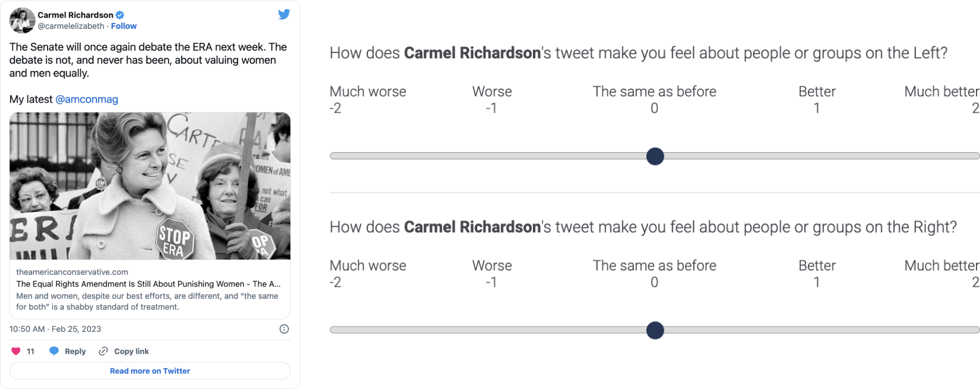This screenshot has width=980, height=390.
Task: Click the heart like icon
Action: pyautogui.click(x=16, y=351)
